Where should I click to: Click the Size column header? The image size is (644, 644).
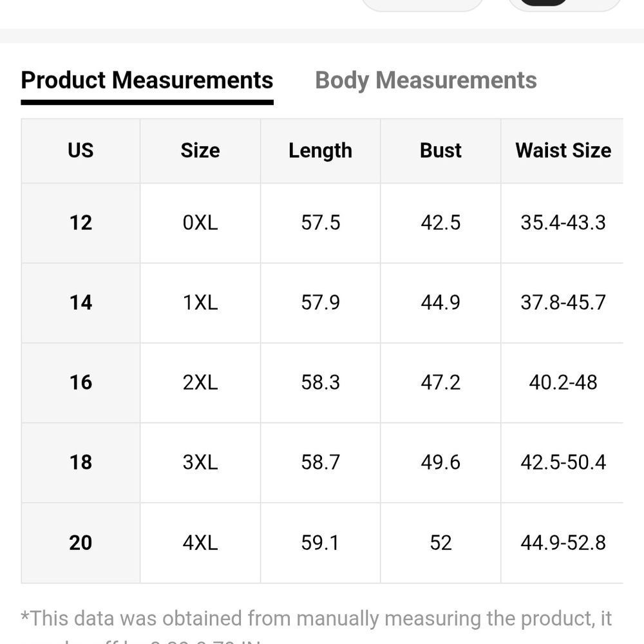200,150
